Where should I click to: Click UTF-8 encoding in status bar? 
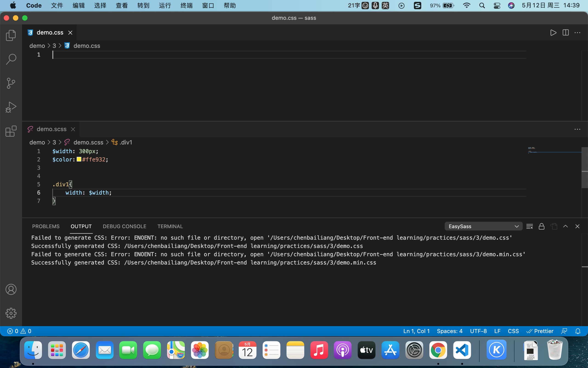coord(478,331)
